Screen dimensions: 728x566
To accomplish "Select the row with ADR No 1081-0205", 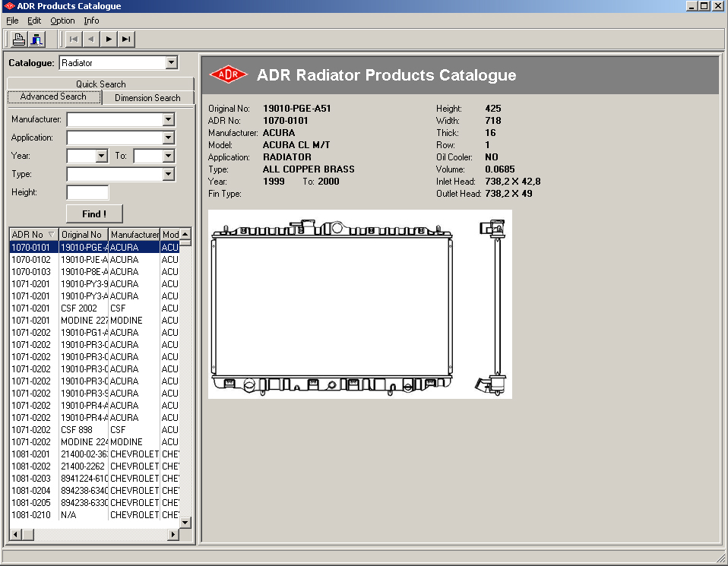I will coord(94,503).
